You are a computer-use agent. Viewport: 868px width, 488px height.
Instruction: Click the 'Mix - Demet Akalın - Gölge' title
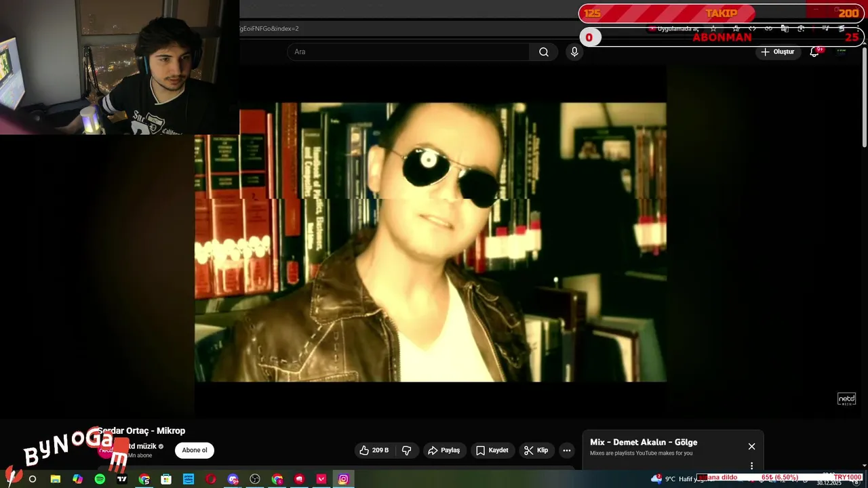644,442
